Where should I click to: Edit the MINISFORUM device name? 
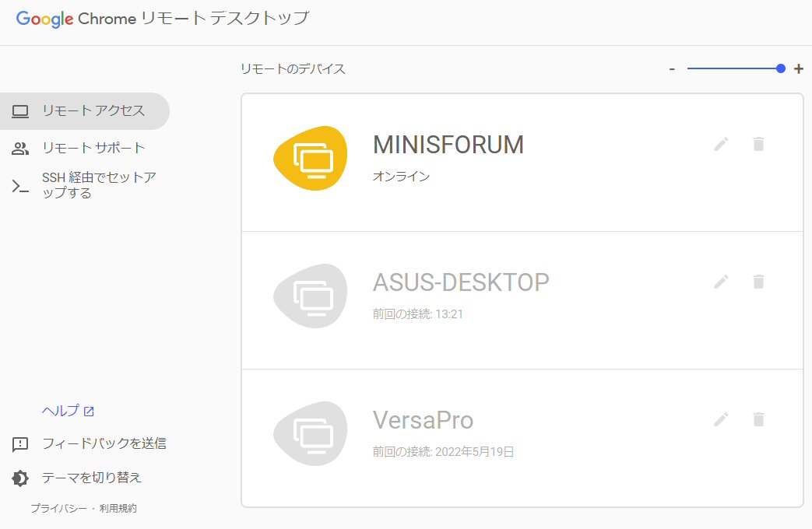pos(721,144)
